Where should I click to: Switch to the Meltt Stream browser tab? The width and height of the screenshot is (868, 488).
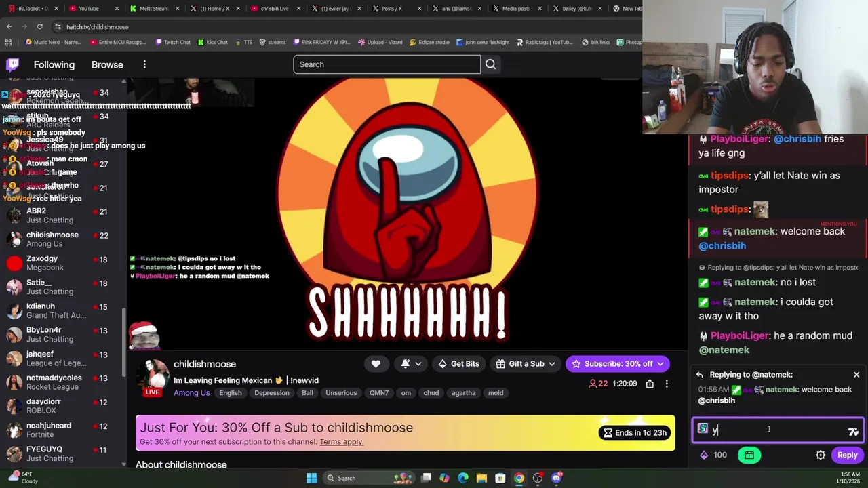154,9
